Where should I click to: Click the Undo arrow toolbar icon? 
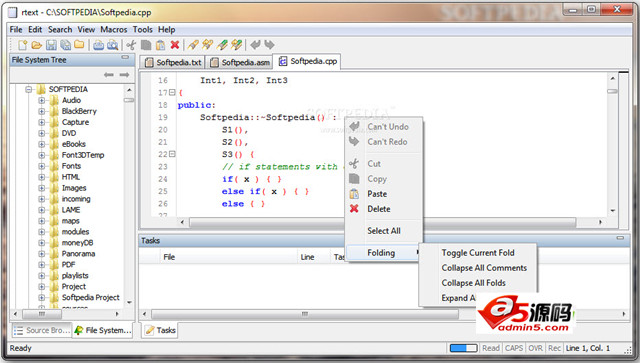point(255,45)
